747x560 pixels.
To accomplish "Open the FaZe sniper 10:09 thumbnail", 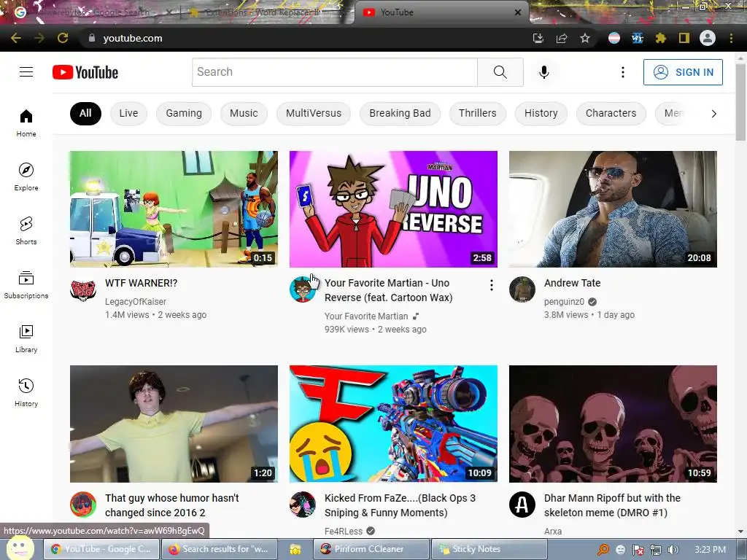I will (x=393, y=424).
